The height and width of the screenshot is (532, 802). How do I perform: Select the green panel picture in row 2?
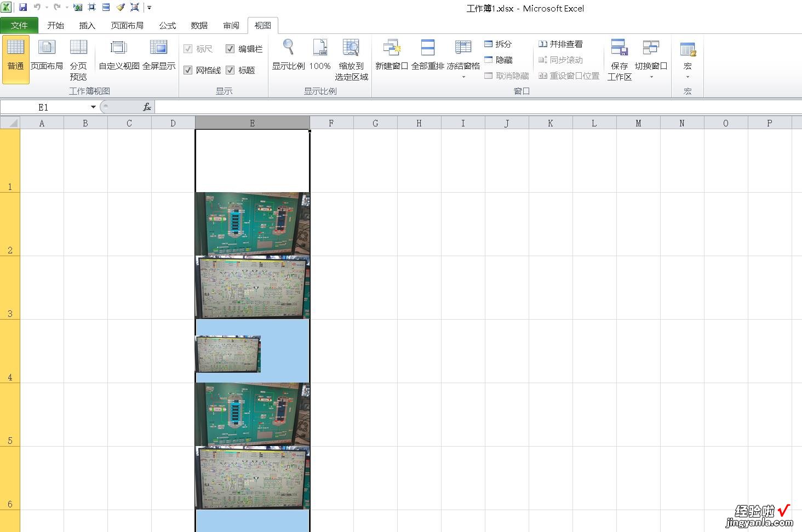[x=253, y=224]
